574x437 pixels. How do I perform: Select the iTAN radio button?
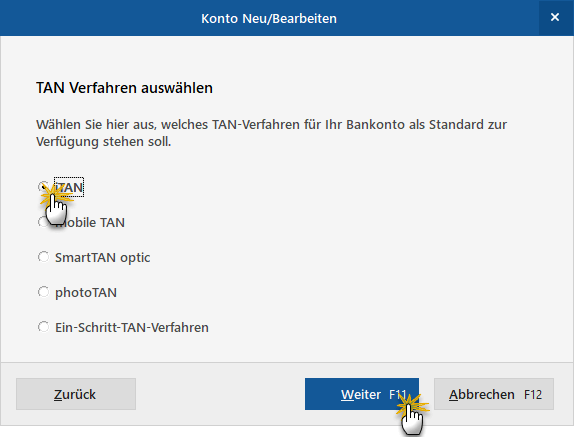tap(43, 187)
